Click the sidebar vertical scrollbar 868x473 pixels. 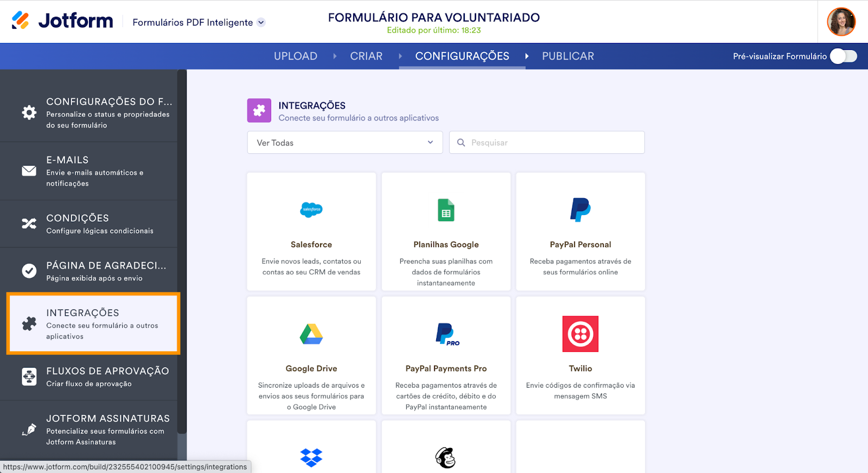(182, 251)
